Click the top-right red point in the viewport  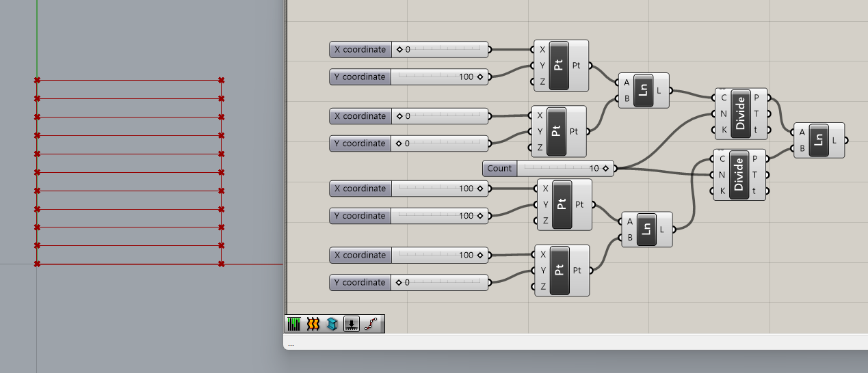(x=221, y=80)
